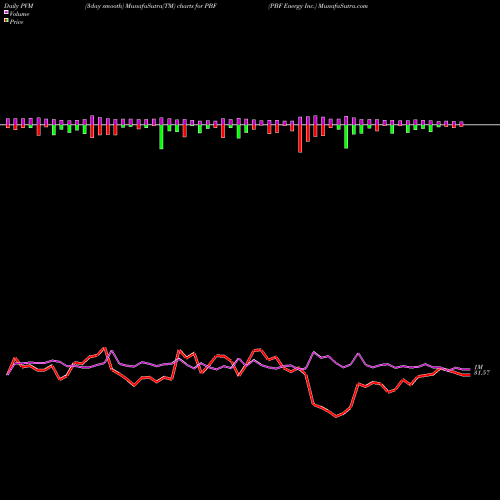
Task: Click the 'Volume' legend label
Action: point(19,14)
